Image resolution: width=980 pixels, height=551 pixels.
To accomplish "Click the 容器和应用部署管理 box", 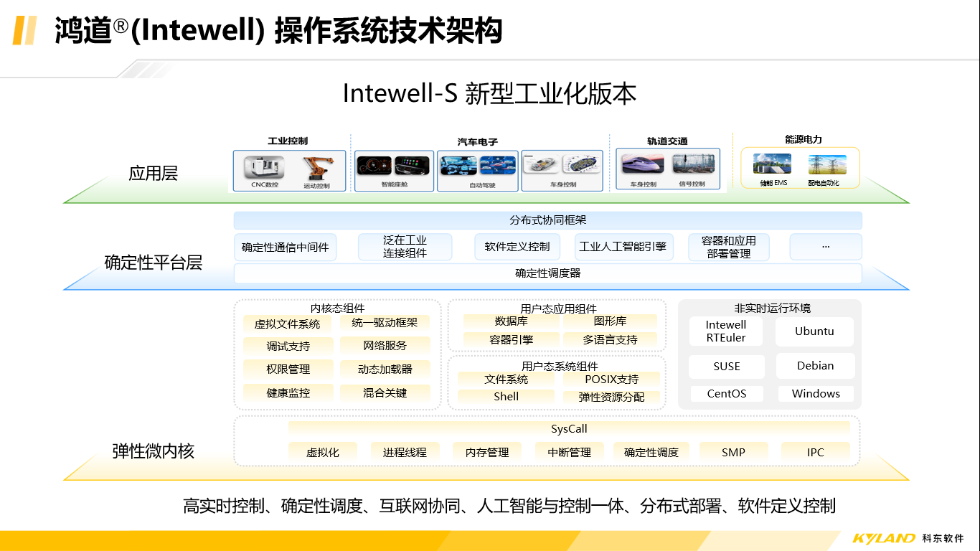I will pyautogui.click(x=729, y=247).
